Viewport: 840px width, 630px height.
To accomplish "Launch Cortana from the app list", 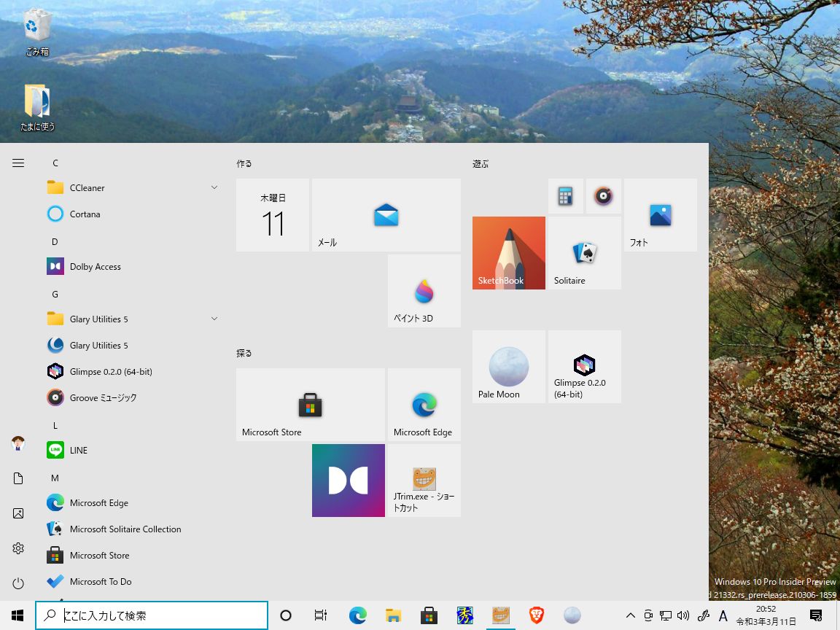I will pyautogui.click(x=133, y=214).
